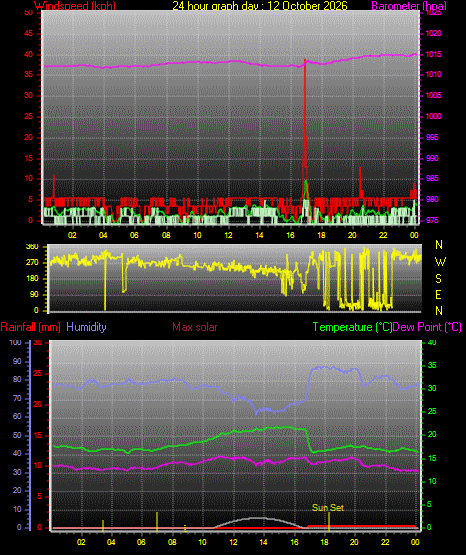The width and height of the screenshot is (466, 555).
Task: Click the 'Windspeed (kph)' axis label
Action: click(x=75, y=6)
